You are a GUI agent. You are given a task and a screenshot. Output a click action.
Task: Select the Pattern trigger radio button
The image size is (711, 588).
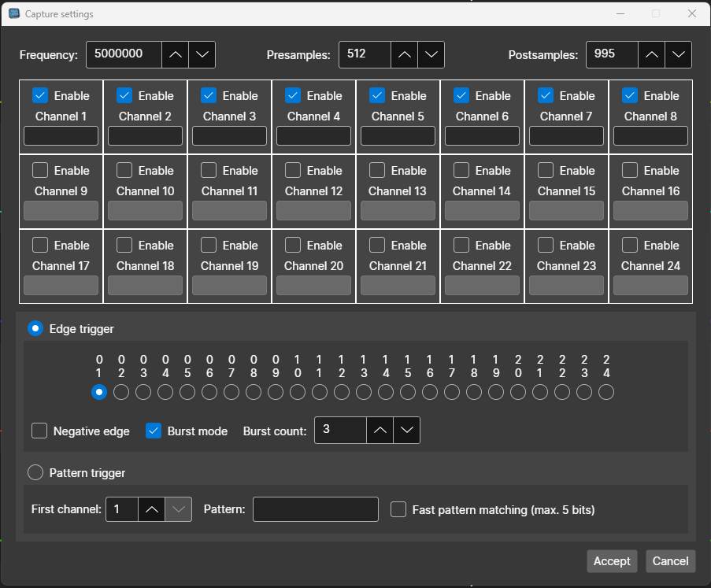pos(35,472)
